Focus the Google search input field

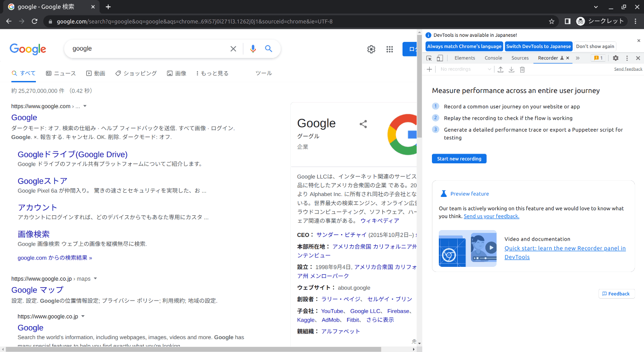pyautogui.click(x=149, y=49)
